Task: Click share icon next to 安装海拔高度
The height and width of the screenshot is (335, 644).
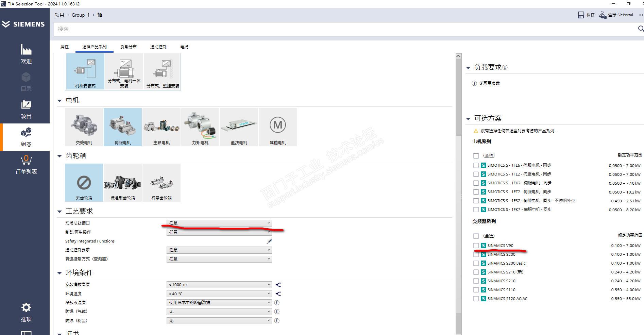Action: coord(278,285)
